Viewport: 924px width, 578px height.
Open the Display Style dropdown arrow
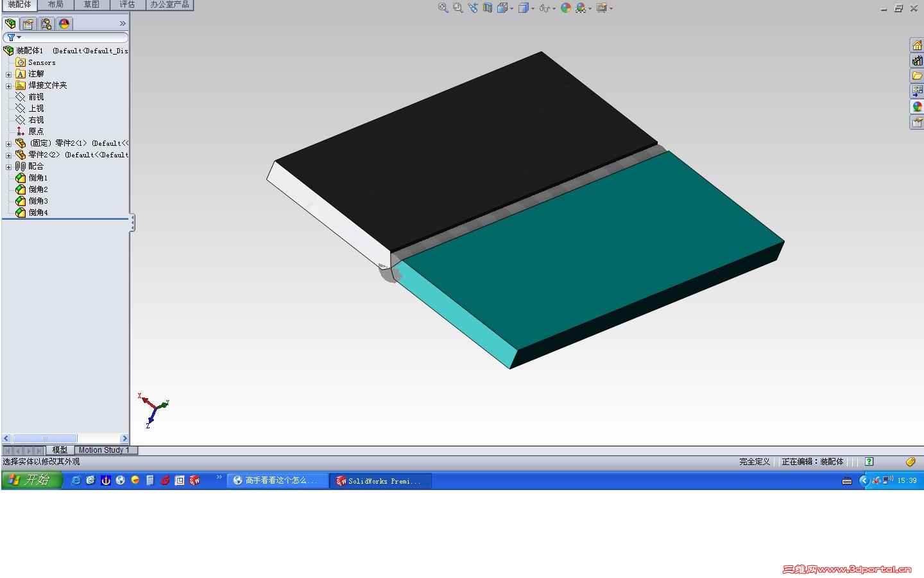533,8
